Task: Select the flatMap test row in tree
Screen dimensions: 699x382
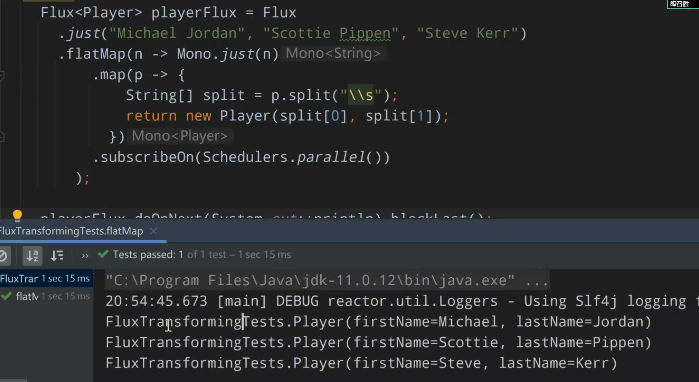Action: (45, 296)
